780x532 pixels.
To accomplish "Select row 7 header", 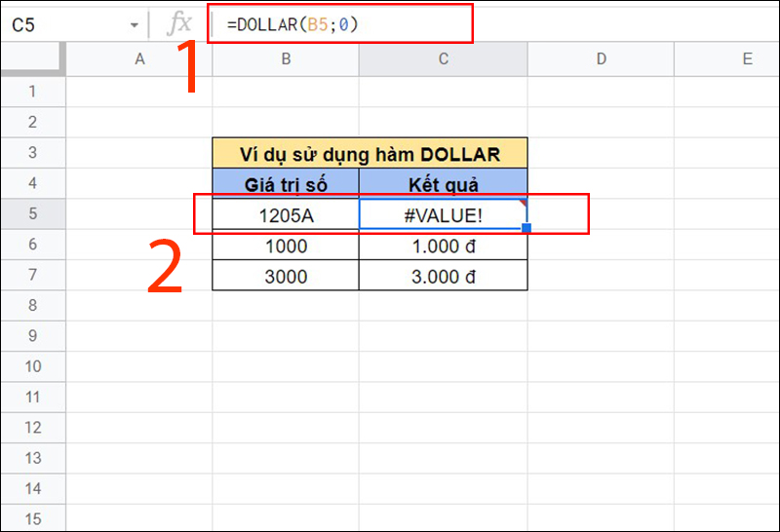I will coord(33,275).
